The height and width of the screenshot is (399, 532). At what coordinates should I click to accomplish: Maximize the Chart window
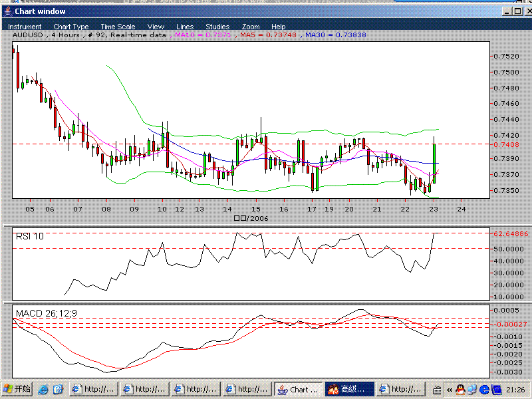pos(518,11)
